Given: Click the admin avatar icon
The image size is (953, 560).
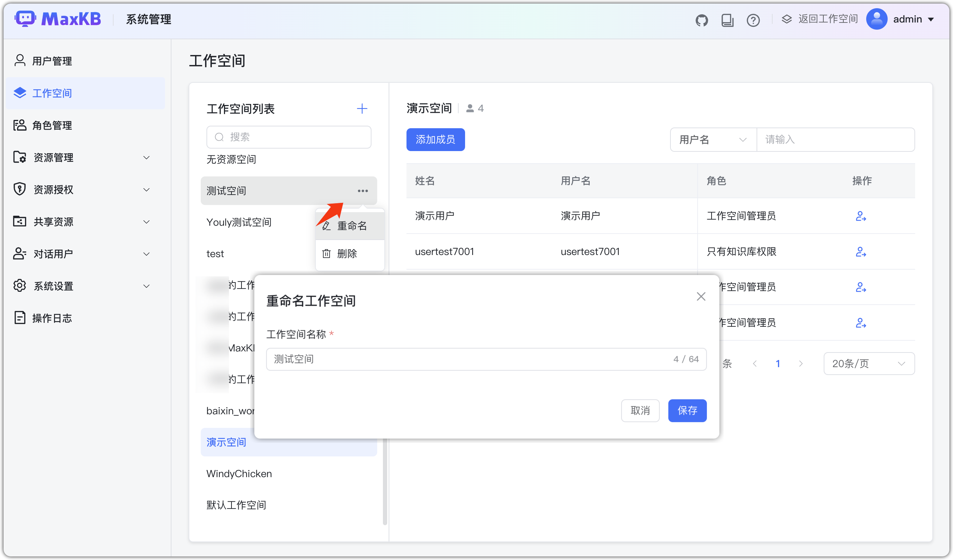Looking at the screenshot, I should (x=877, y=19).
